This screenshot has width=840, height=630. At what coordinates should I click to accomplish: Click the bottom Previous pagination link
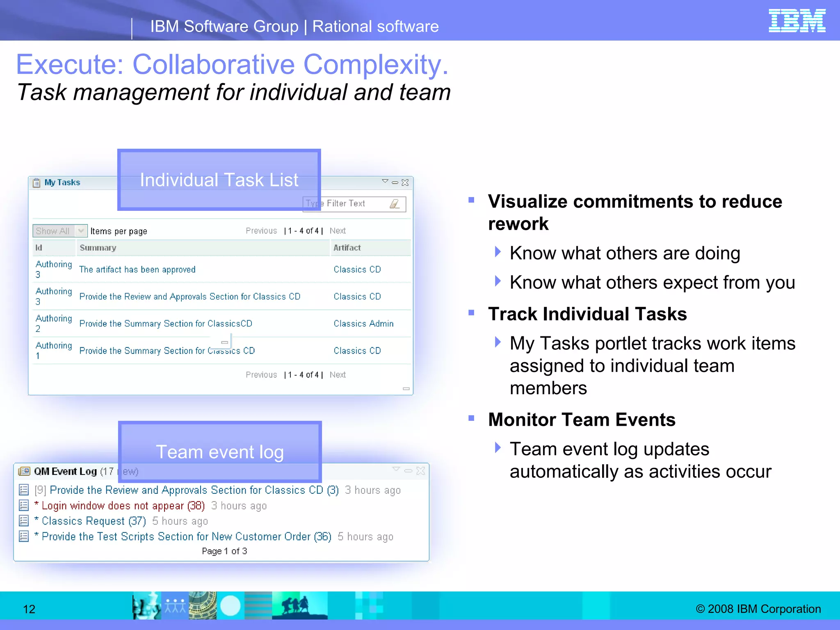[261, 375]
